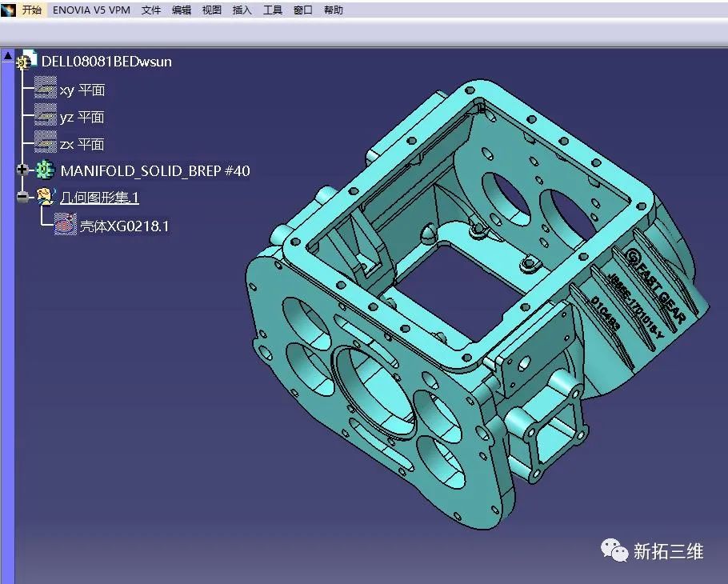Open the 工具 menu
Screen dimensions: 728x584
[273, 10]
